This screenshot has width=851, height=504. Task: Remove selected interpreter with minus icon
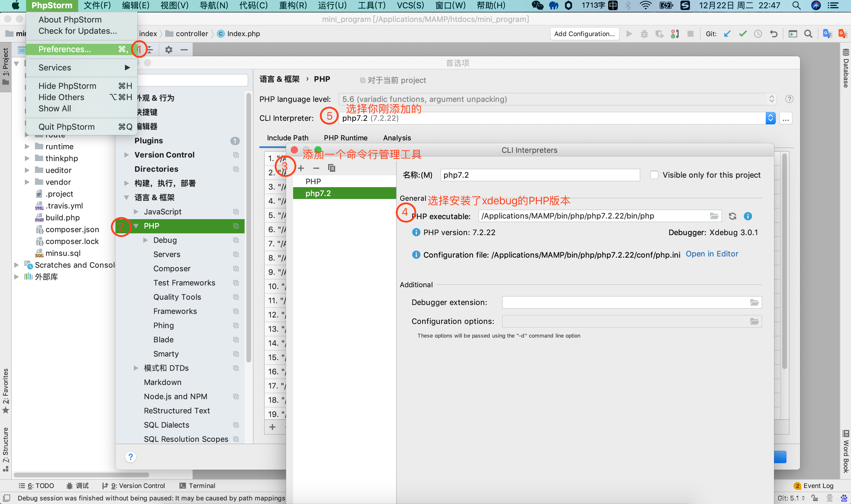(316, 168)
